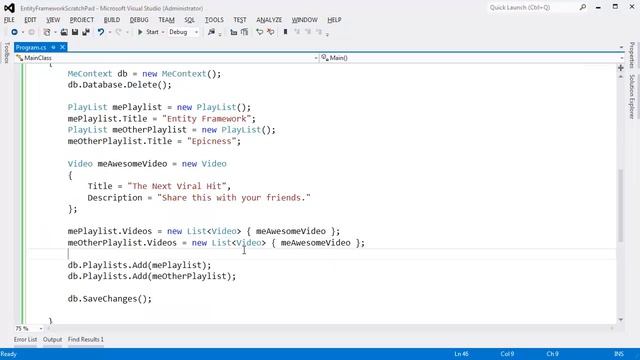Open the Undo history dropdown arrow
Screen dimensions: 640x360
click(x=109, y=32)
